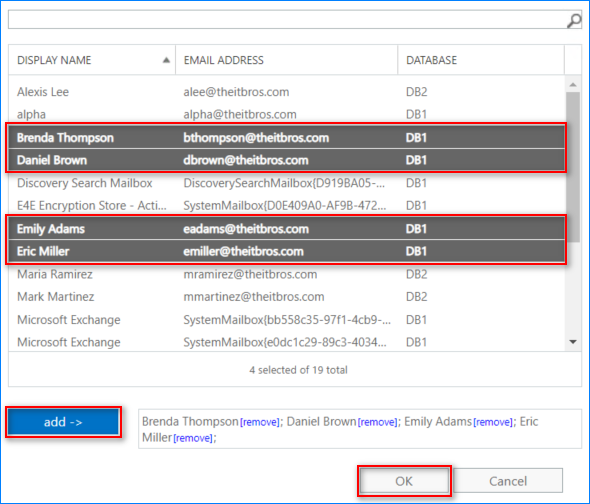This screenshot has width=590, height=504.
Task: Click dbrown@theitbros.com email cell
Action: pos(246,160)
